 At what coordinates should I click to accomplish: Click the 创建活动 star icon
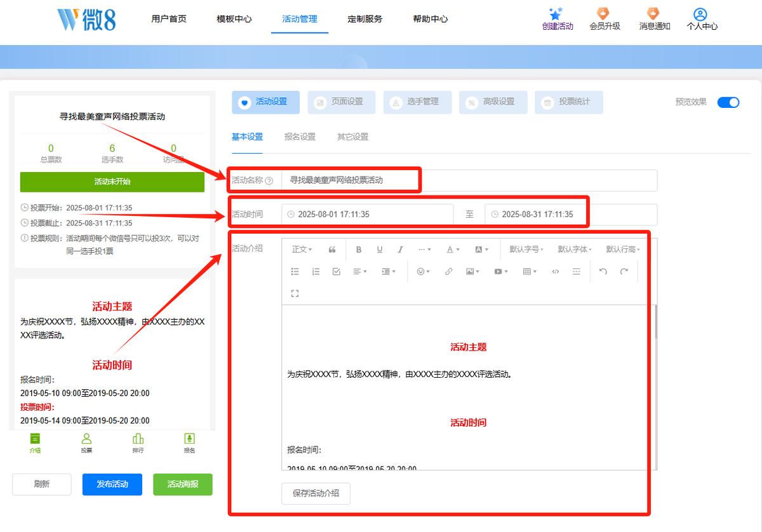pos(557,14)
